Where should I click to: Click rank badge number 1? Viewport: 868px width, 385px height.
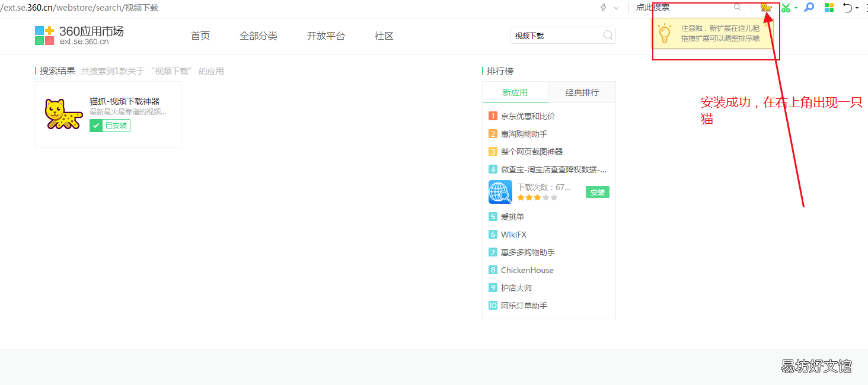point(493,116)
